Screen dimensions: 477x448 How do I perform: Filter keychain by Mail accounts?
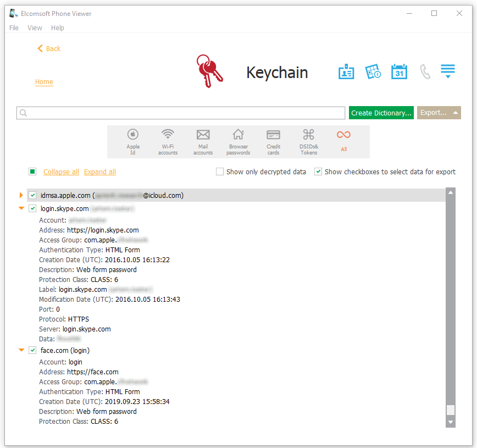(x=203, y=141)
